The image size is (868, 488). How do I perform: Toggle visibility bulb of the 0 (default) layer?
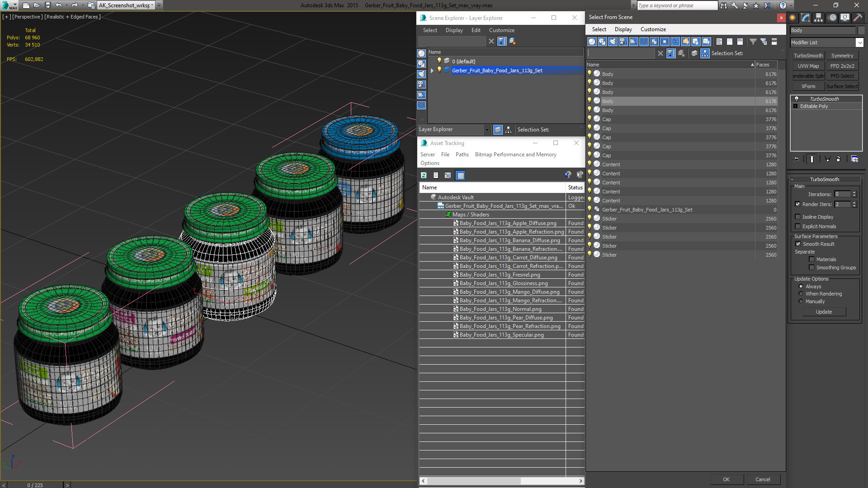(x=439, y=61)
